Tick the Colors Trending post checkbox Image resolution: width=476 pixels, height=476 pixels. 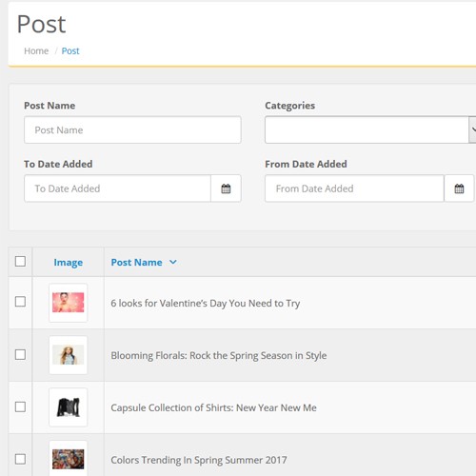20,459
